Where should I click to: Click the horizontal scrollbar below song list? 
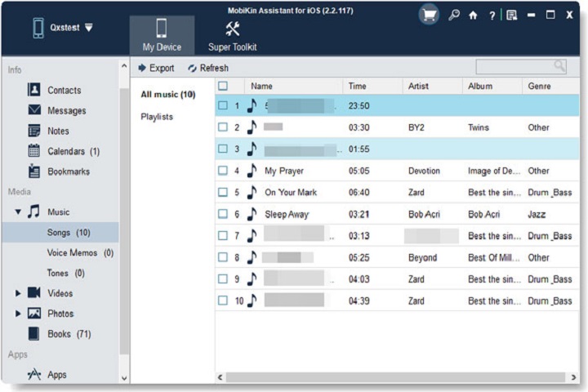tap(392, 377)
